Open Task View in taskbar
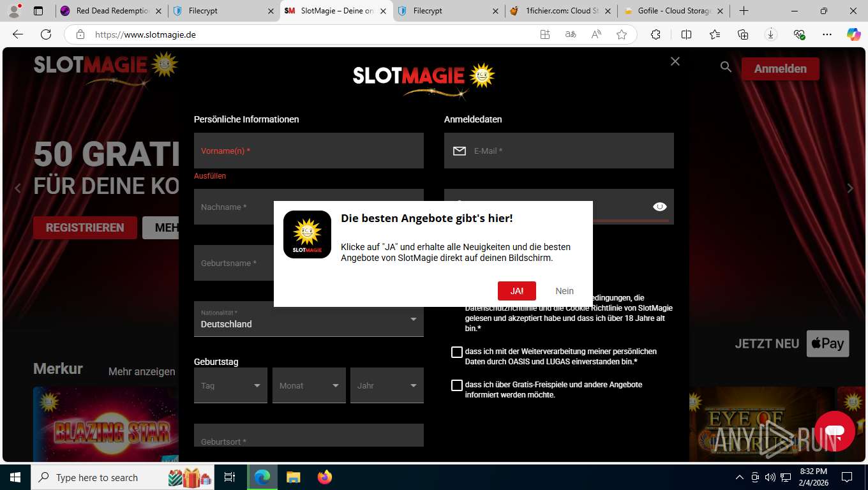Image resolution: width=868 pixels, height=490 pixels. [x=230, y=477]
